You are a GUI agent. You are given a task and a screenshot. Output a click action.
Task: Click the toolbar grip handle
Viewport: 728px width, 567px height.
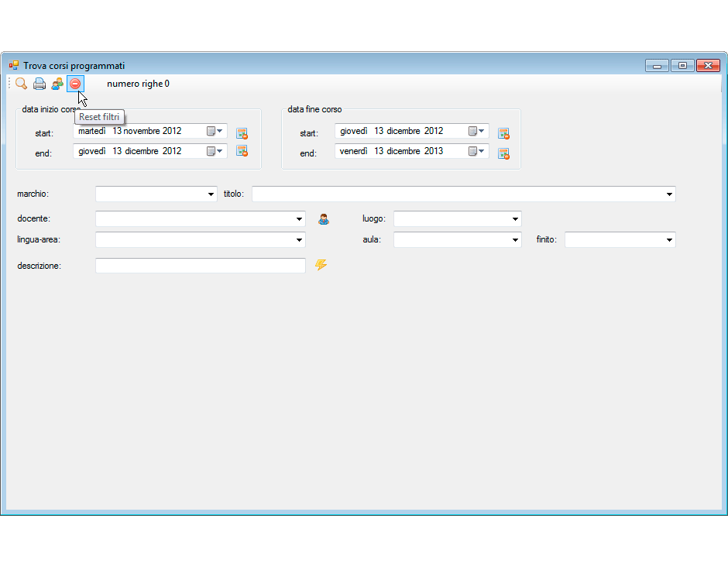click(9, 84)
